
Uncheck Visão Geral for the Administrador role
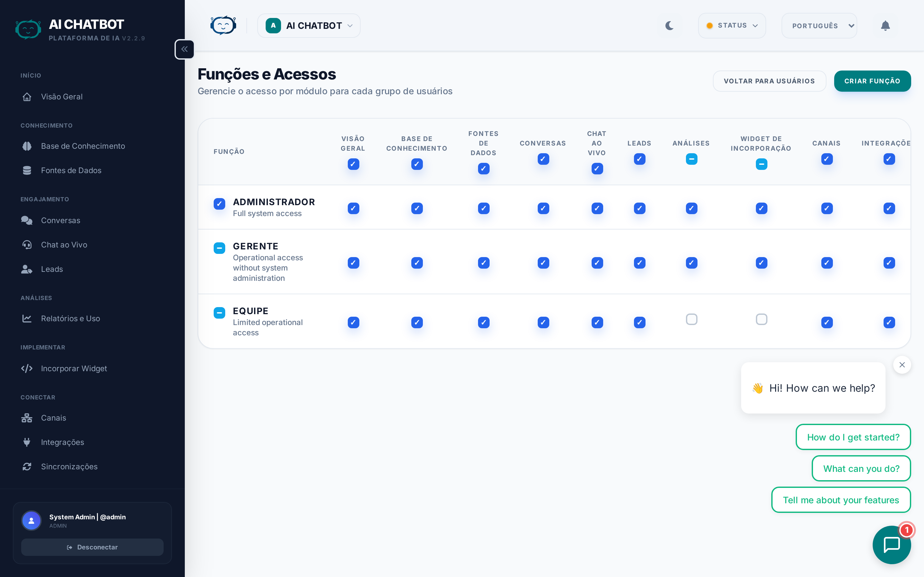pos(353,208)
